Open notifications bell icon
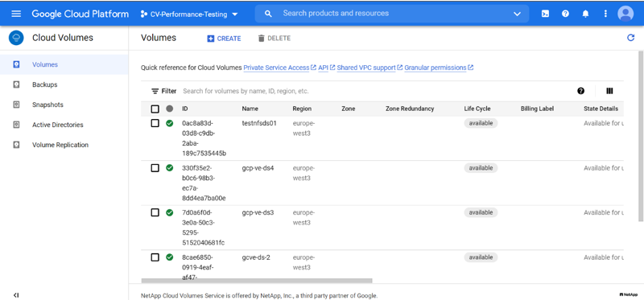Image resolution: width=644 pixels, height=300 pixels. (585, 14)
